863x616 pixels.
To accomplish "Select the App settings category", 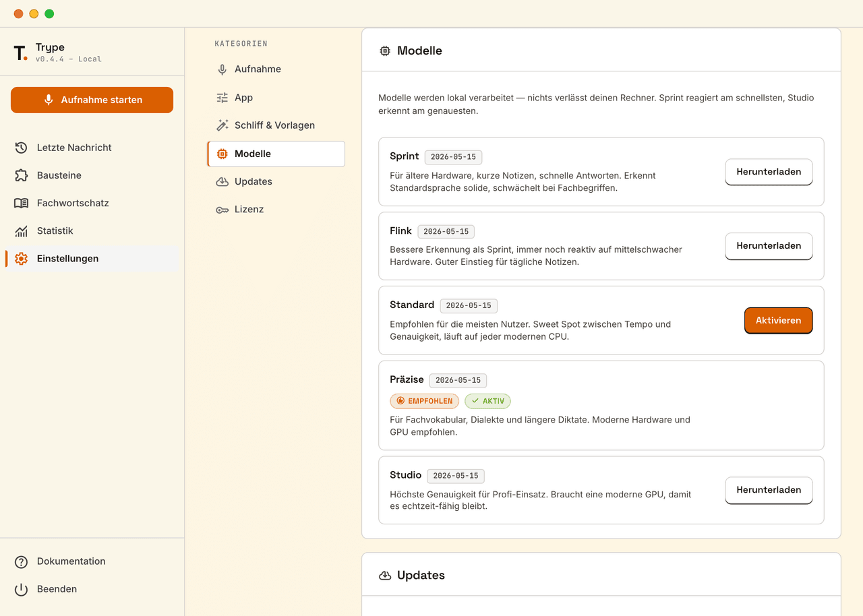I will 276,98.
